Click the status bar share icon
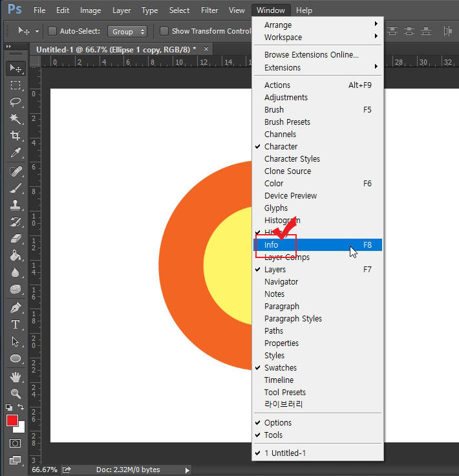Viewport: 459px width, 476px height. 67,470
